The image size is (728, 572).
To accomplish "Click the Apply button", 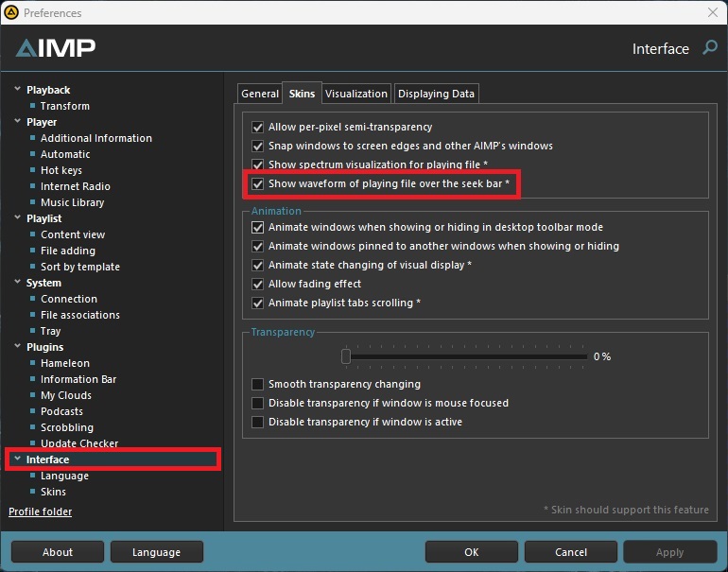I will 670,552.
